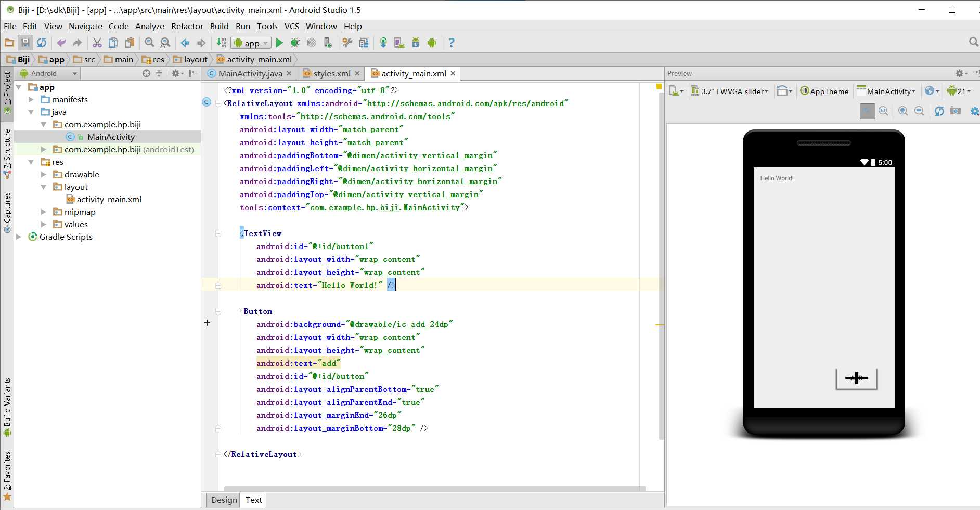Click the Make Project build icon
The height and width of the screenshot is (510, 980).
221,43
